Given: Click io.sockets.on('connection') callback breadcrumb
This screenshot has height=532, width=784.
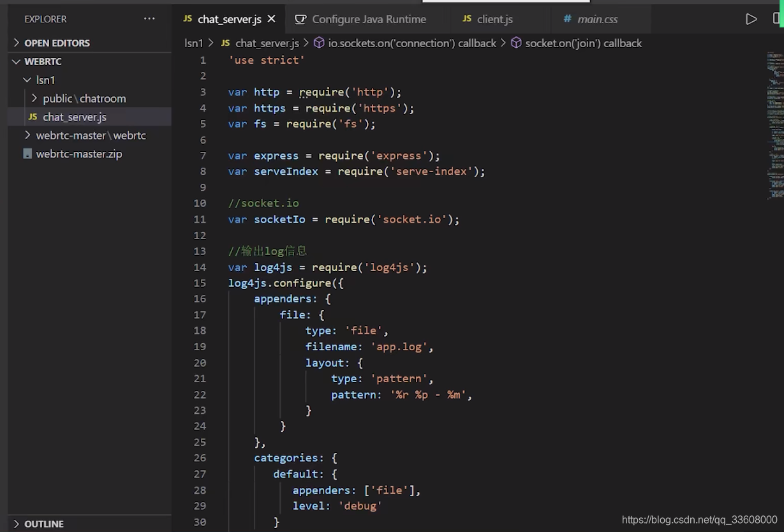Looking at the screenshot, I should [x=411, y=43].
